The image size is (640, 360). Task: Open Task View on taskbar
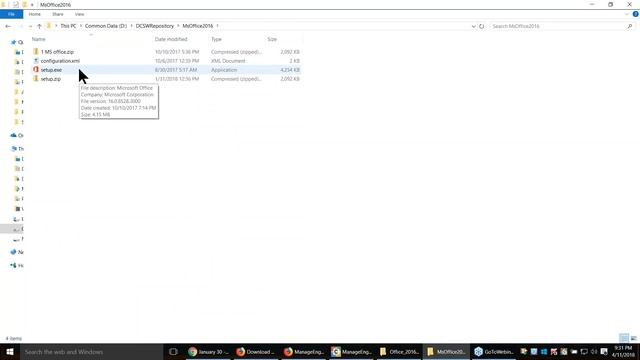click(173, 352)
